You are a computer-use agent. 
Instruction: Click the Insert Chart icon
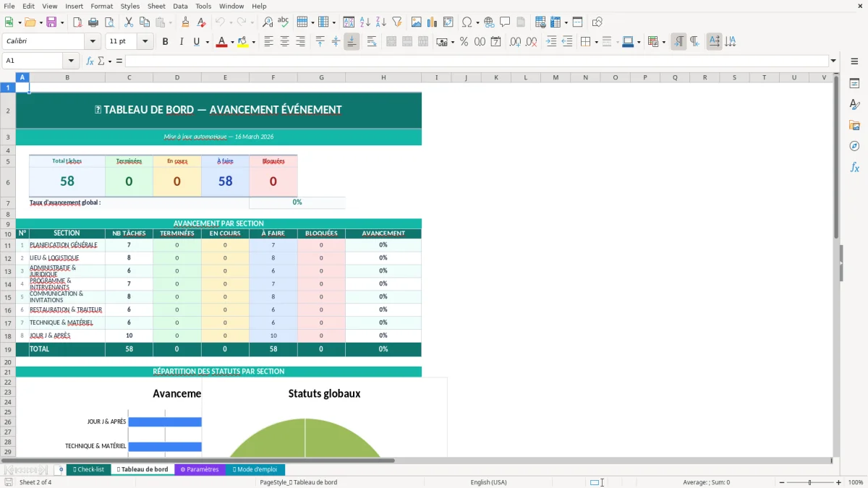click(x=433, y=22)
